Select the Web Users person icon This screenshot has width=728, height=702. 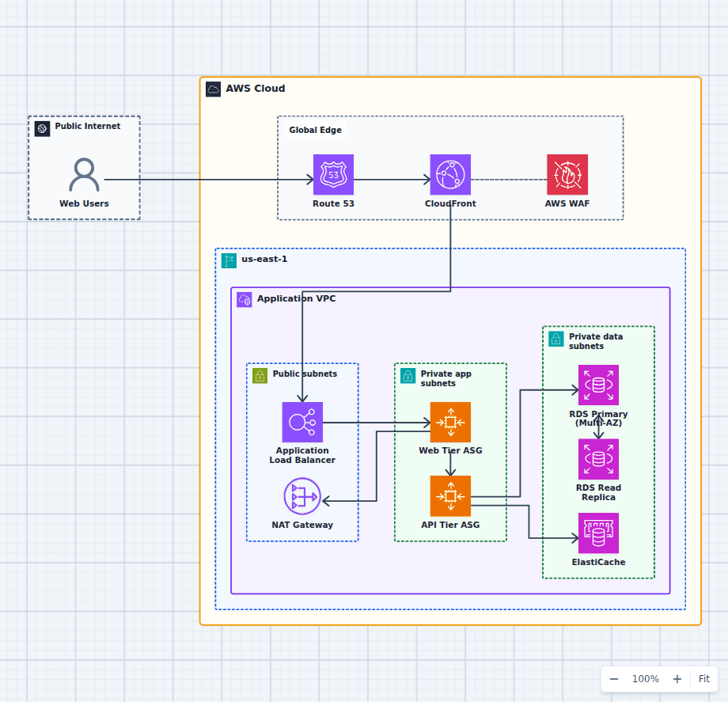coord(84,175)
